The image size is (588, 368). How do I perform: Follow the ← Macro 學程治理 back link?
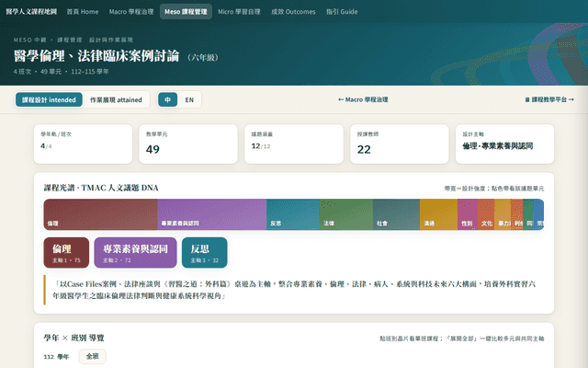[363, 99]
